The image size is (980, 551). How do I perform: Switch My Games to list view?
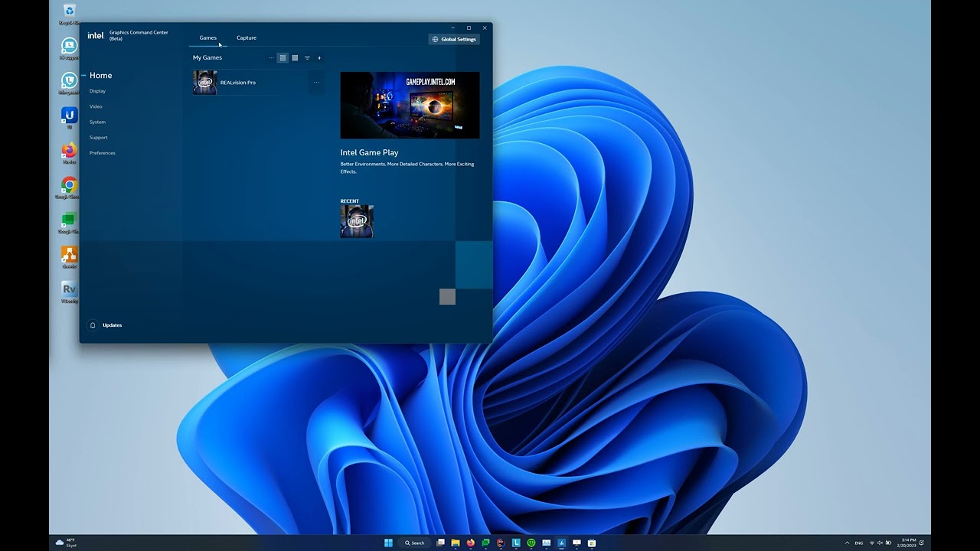(x=283, y=58)
